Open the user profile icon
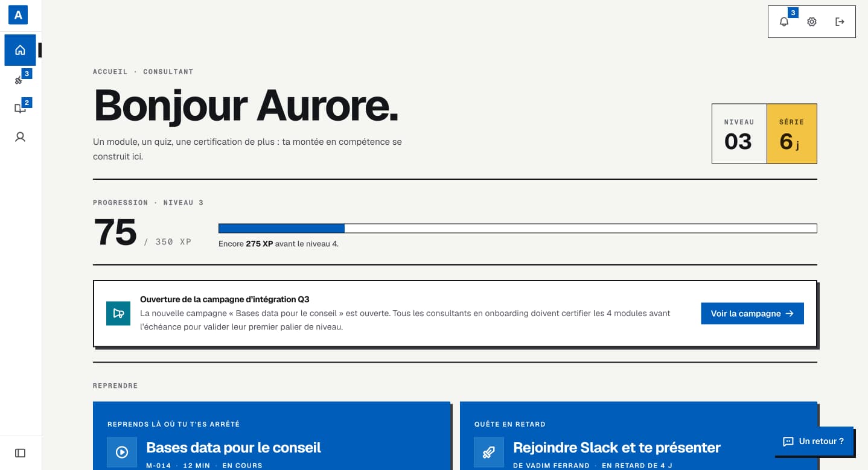Viewport: 868px width, 470px height. (x=21, y=137)
